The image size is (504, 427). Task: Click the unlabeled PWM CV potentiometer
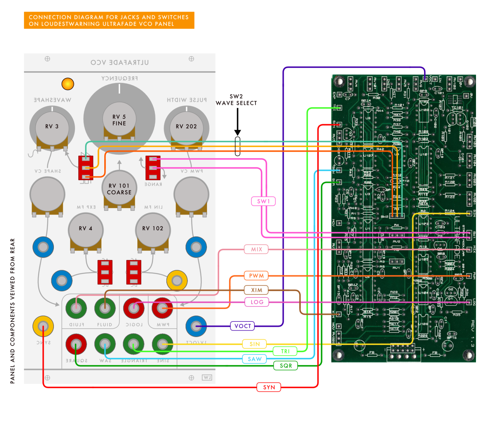[x=191, y=197]
